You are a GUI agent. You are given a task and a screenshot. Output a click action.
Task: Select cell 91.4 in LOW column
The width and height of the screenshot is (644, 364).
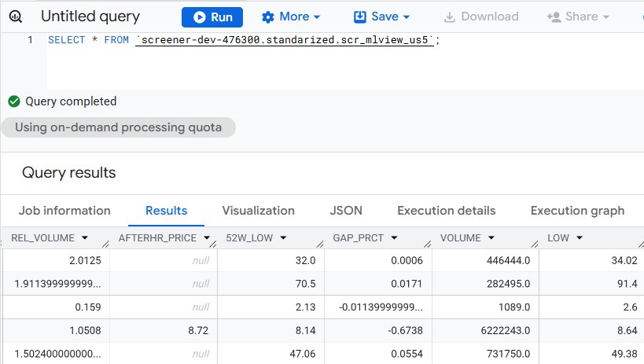pos(592,284)
